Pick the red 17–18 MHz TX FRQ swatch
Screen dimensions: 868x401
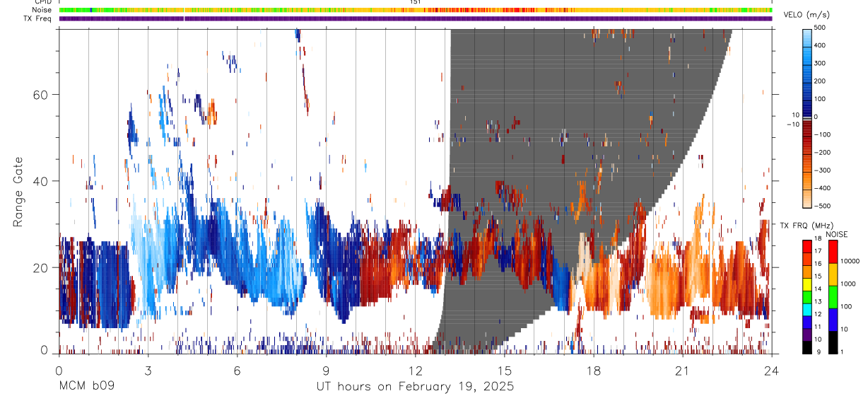(x=807, y=245)
